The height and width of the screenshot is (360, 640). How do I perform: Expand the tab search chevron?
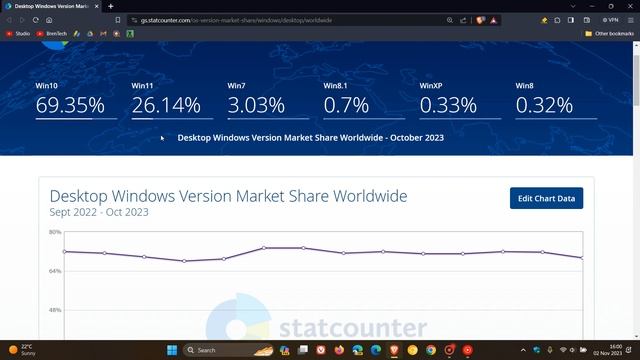tap(573, 7)
